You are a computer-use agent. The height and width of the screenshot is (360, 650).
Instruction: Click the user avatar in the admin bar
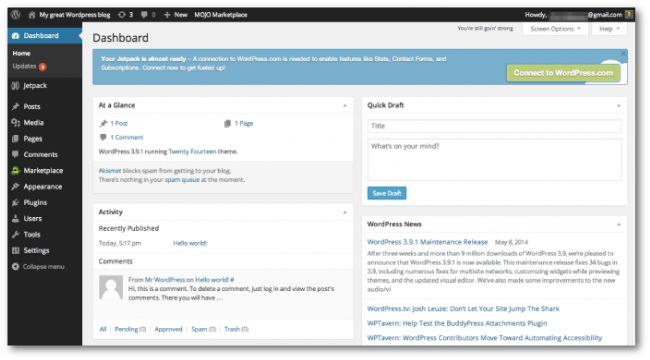click(629, 15)
